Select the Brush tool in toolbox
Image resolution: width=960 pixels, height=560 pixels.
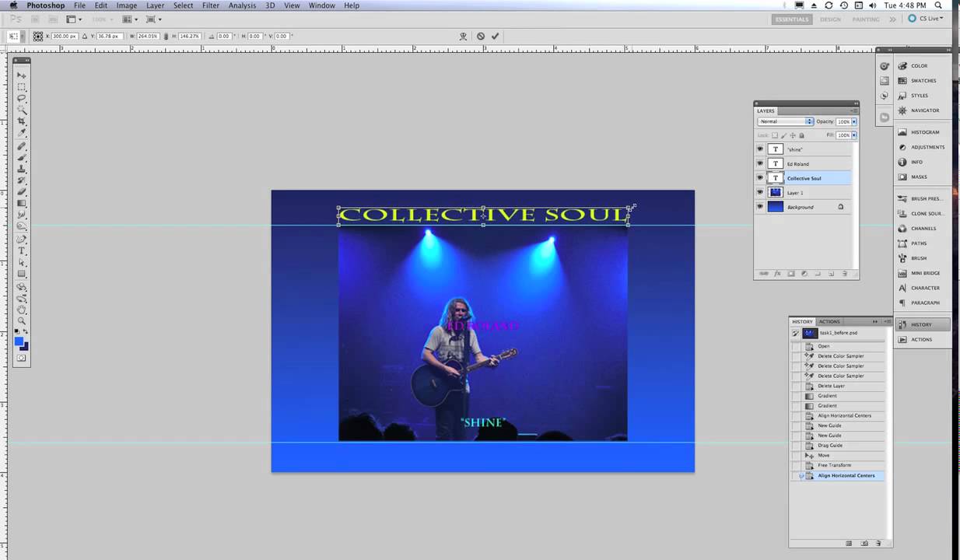[22, 157]
